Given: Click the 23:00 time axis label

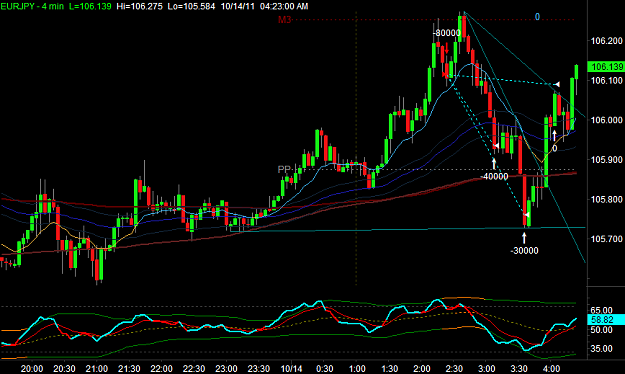Looking at the screenshot, I should point(226,368).
